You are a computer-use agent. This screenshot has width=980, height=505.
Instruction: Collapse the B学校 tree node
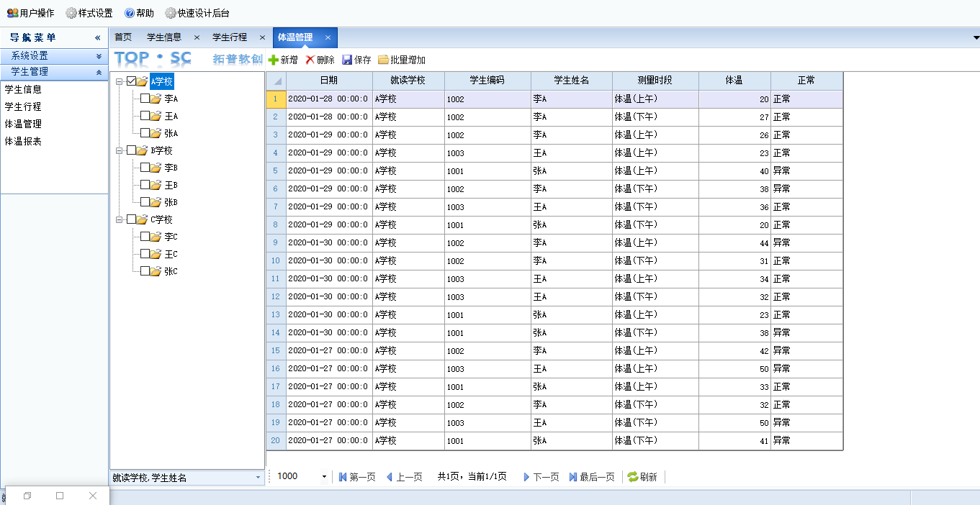coord(118,150)
